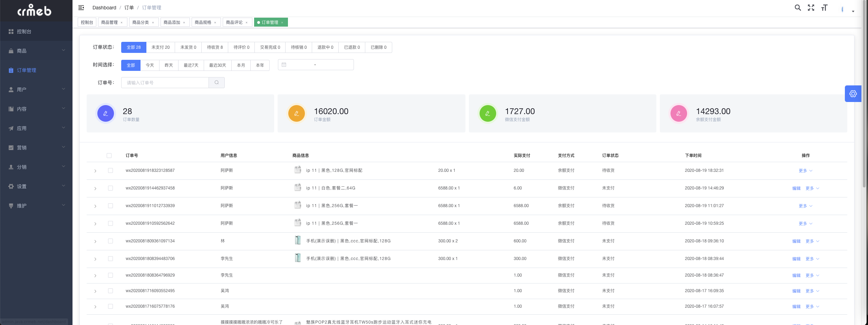Expand row of order wx2020081808394483706
868x325 pixels.
95,259
